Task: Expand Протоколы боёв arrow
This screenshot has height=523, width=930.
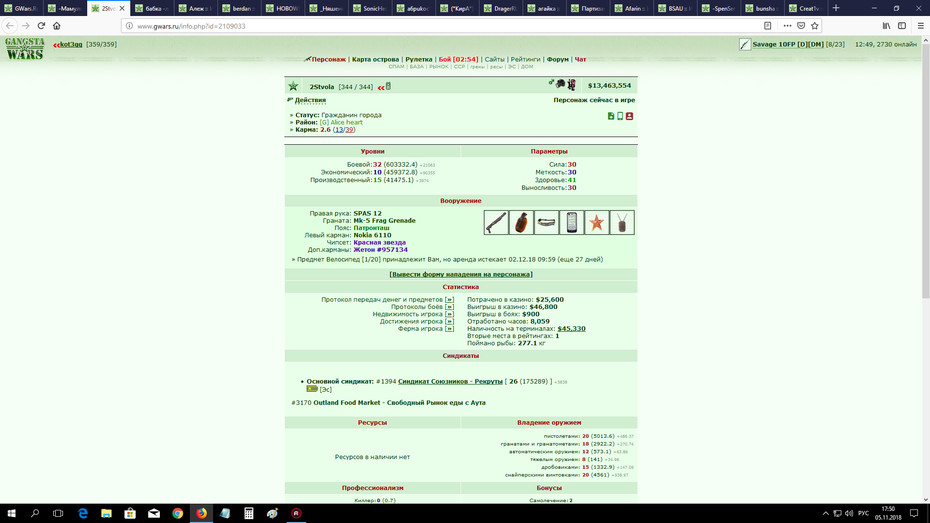Action: pyautogui.click(x=449, y=307)
